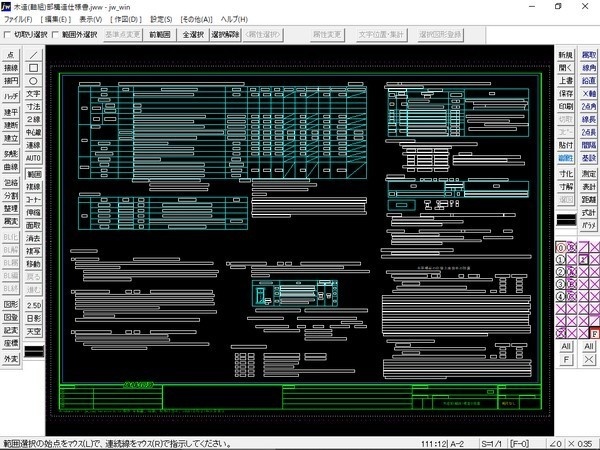Click the 点 (point) tool button
The image size is (600, 450).
tap(11, 55)
